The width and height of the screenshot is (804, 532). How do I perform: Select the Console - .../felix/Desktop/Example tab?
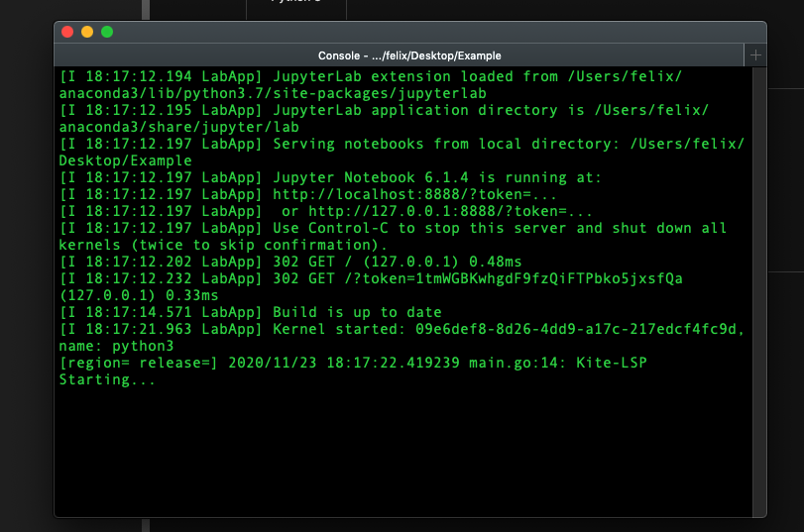399,55
